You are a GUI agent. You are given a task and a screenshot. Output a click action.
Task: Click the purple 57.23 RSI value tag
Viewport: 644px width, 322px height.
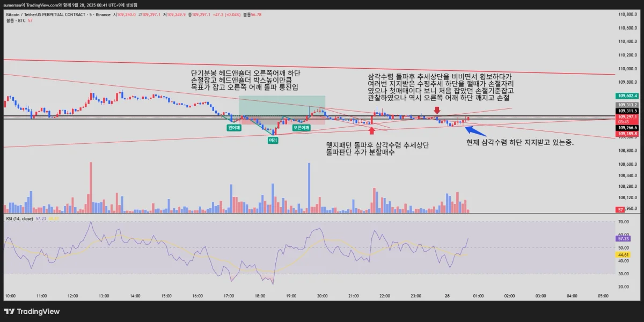click(x=623, y=238)
